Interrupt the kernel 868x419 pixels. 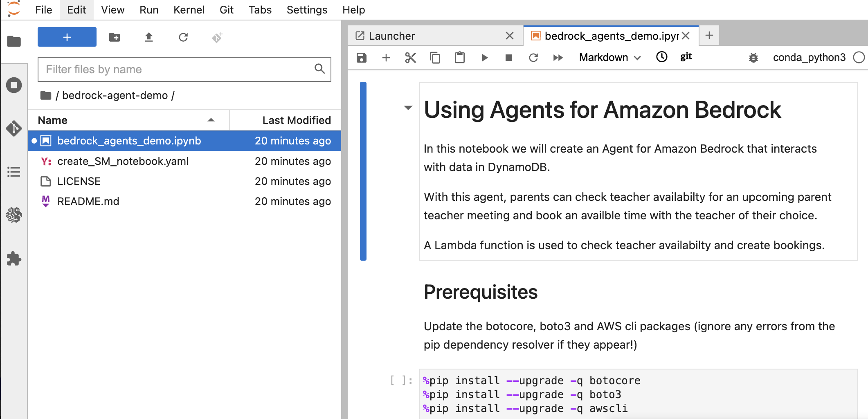509,58
